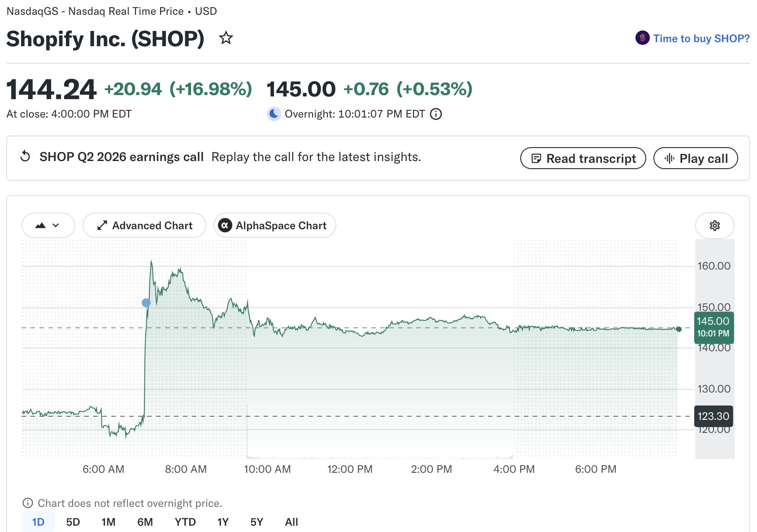Select the 1Y time range
Image resolution: width=757 pixels, height=532 pixels.
click(x=223, y=522)
